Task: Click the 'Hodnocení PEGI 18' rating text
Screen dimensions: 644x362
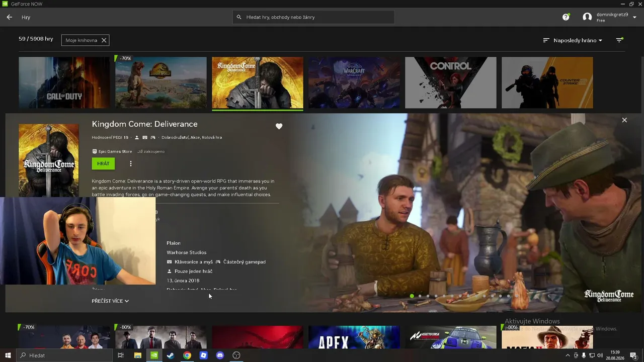Action: pyautogui.click(x=110, y=137)
